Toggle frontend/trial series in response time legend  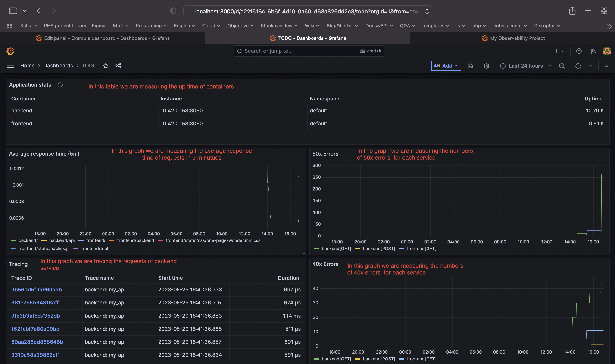click(x=94, y=249)
